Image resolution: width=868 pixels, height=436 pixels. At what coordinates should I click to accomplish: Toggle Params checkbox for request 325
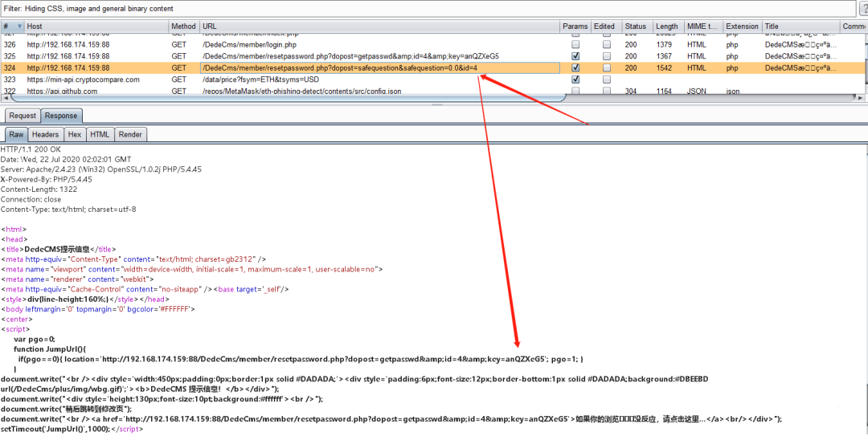(x=575, y=57)
